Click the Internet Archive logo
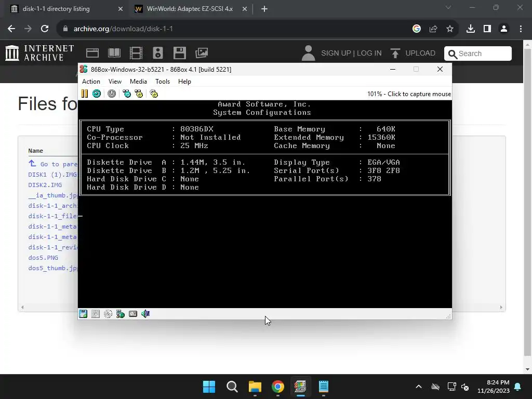The image size is (532, 399). 39,54
